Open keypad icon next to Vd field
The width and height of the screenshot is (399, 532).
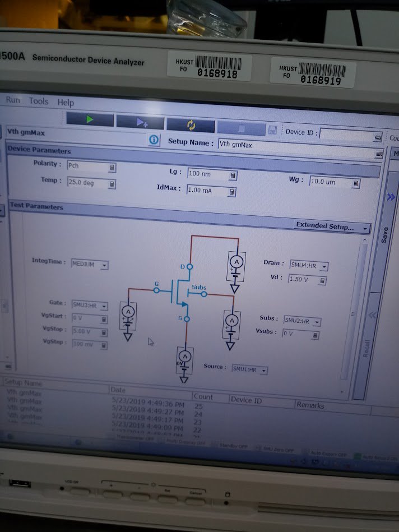click(x=322, y=281)
